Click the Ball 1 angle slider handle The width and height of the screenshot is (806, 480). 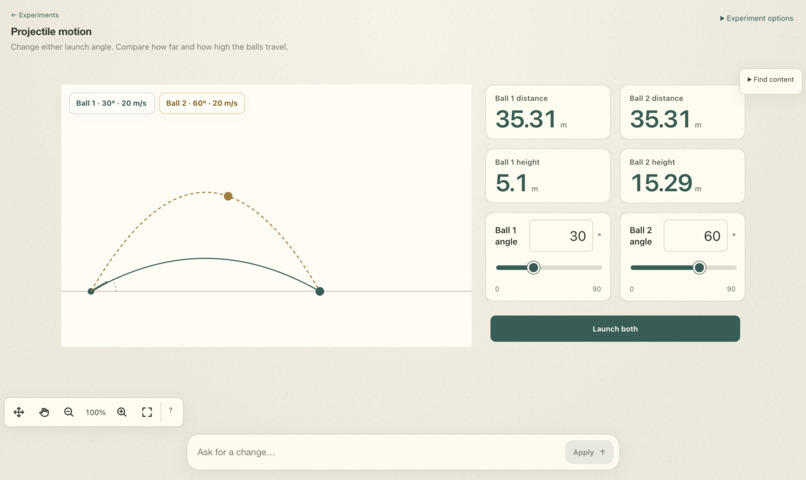coord(534,267)
